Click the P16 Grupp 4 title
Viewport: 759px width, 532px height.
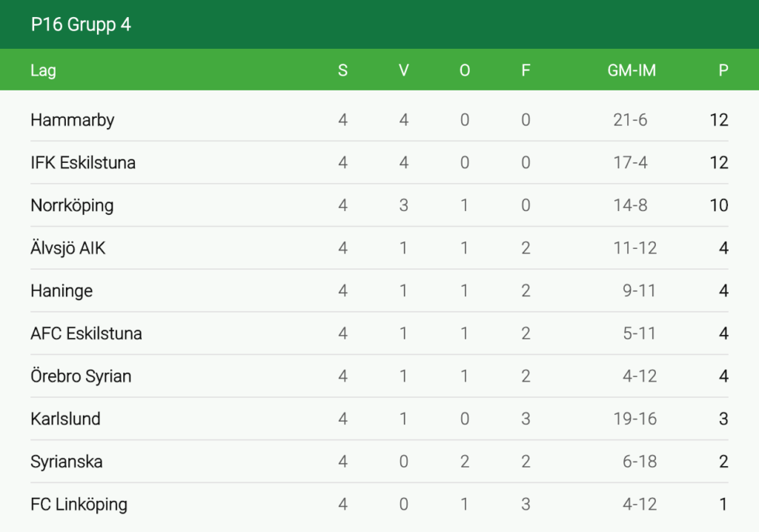pyautogui.click(x=81, y=24)
